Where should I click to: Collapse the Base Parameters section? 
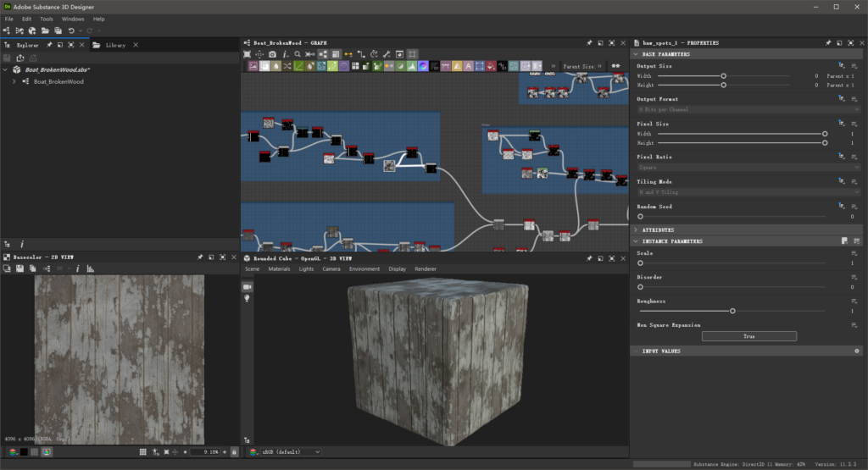(636, 54)
